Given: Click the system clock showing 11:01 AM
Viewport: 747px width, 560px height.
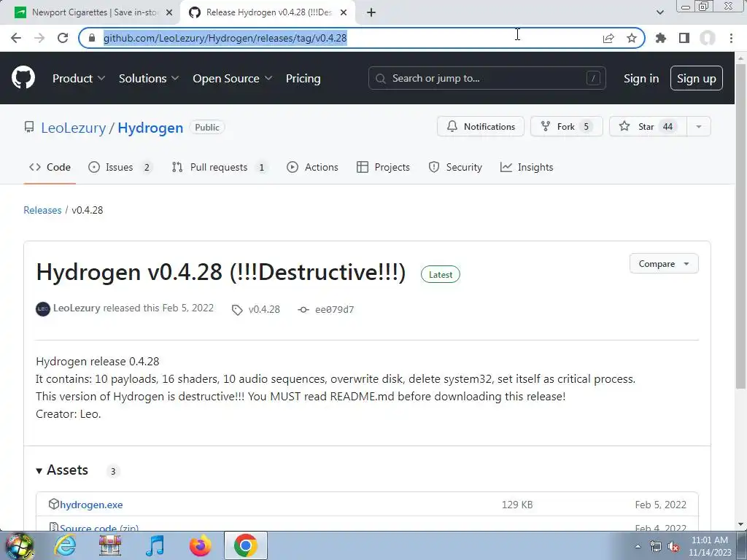Looking at the screenshot, I should 710,545.
